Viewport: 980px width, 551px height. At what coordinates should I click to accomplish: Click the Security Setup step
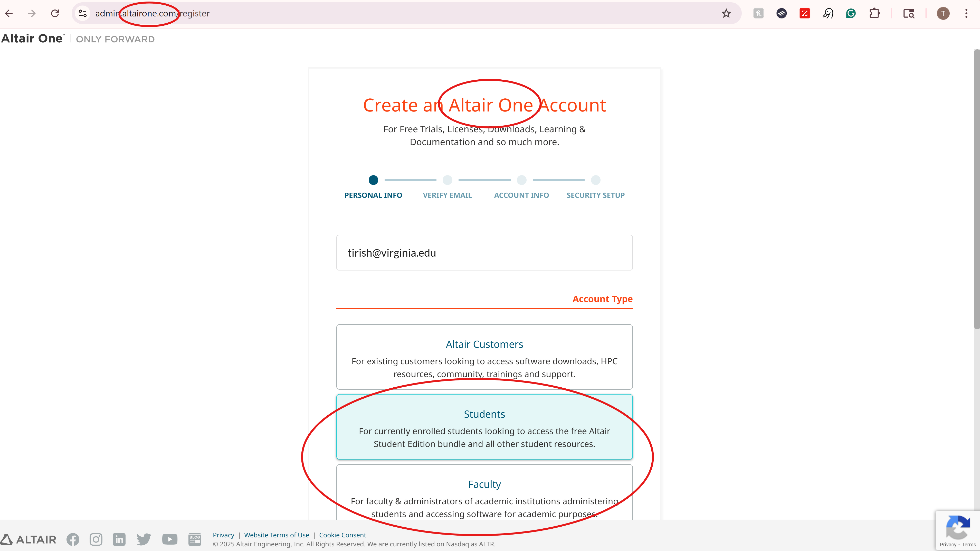click(x=596, y=195)
